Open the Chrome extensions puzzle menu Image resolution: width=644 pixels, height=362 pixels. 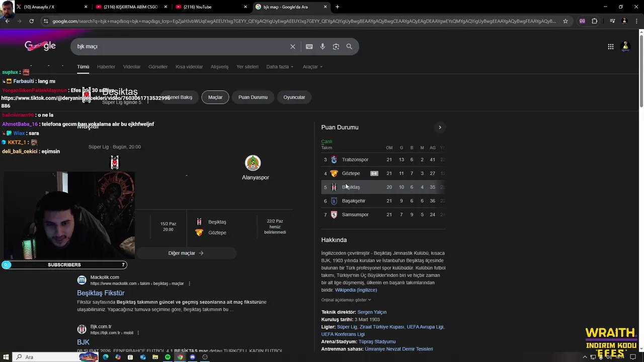(595, 21)
